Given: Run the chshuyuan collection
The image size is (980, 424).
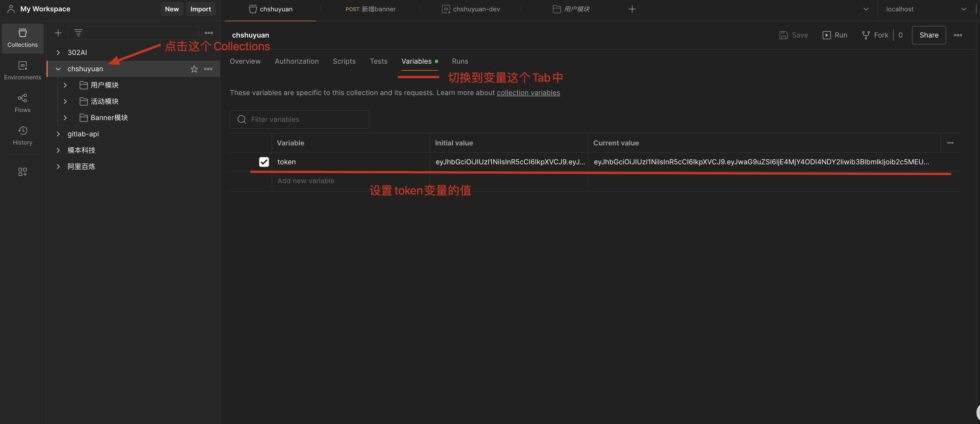Looking at the screenshot, I should tap(835, 35).
